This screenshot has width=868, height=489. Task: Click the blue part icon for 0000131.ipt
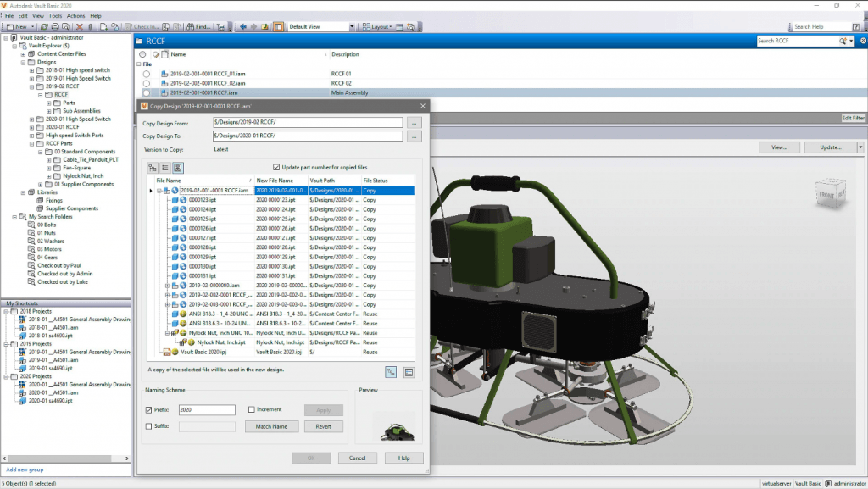pos(175,276)
